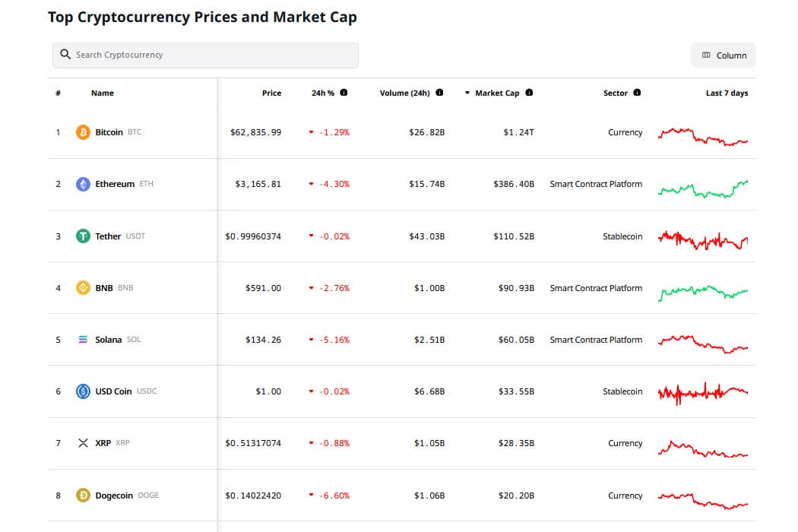798x532 pixels.
Task: Click the USD Coin logo
Action: 84,391
